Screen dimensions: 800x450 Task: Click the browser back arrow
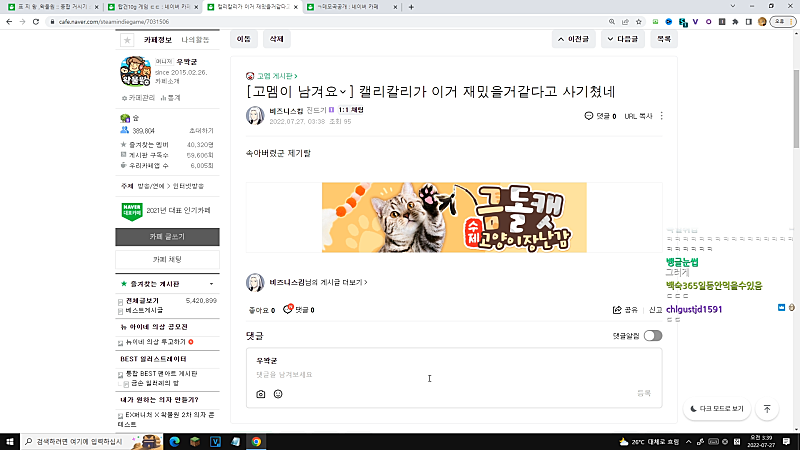(x=9, y=22)
